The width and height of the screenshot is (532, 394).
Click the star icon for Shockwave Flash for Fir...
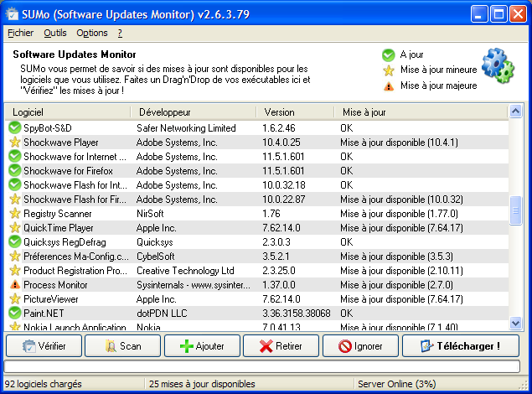click(x=14, y=199)
